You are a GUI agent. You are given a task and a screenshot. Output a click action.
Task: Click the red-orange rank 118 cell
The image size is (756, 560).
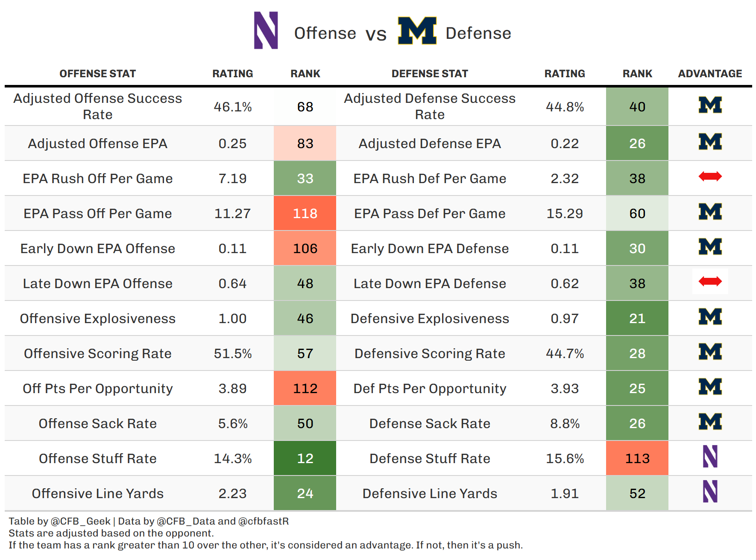[305, 213]
